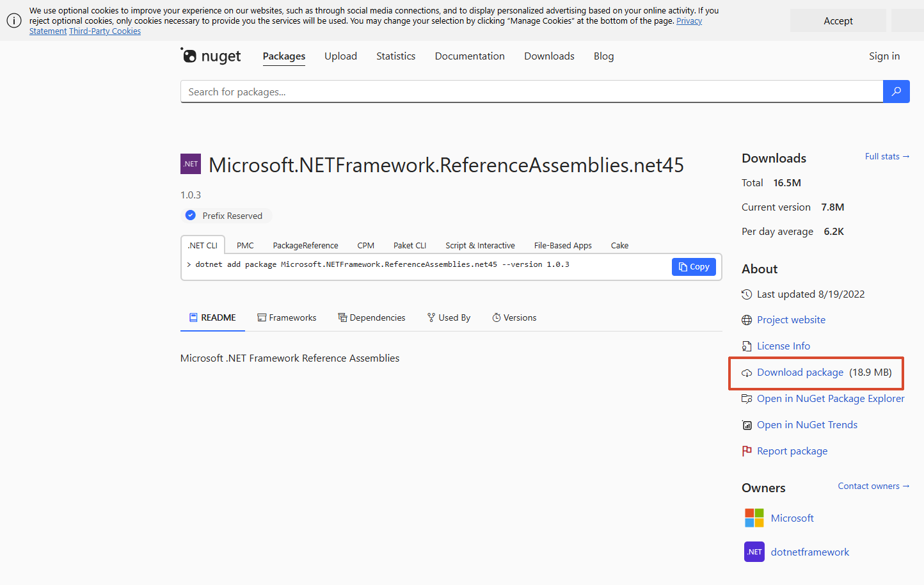This screenshot has width=924, height=585.
Task: Open Statistics in the top navigation
Action: 396,56
